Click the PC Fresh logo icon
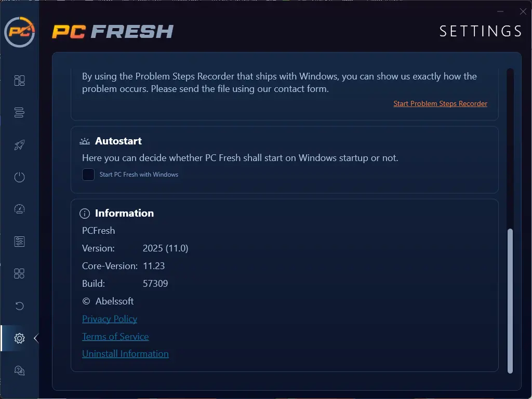This screenshot has height=399, width=532. (20, 32)
